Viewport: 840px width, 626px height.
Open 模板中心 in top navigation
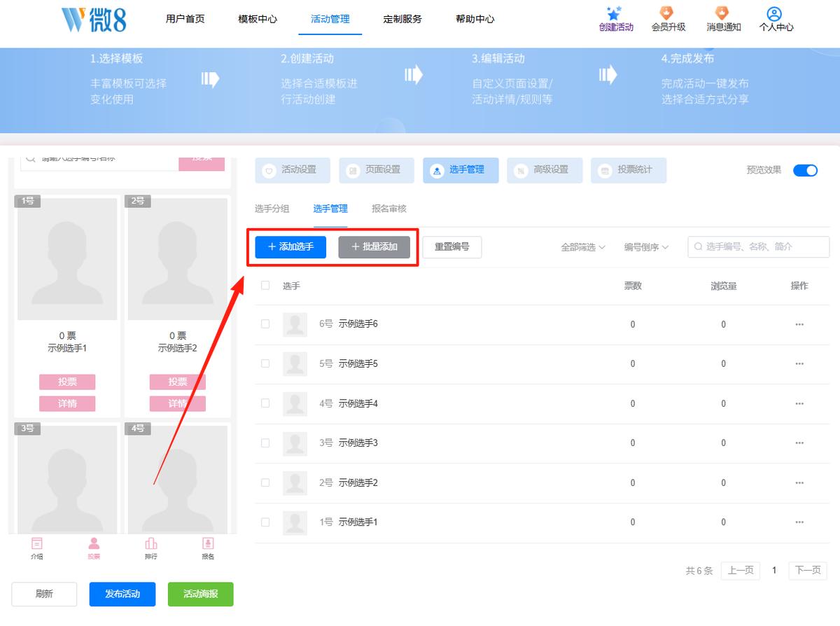click(x=258, y=19)
